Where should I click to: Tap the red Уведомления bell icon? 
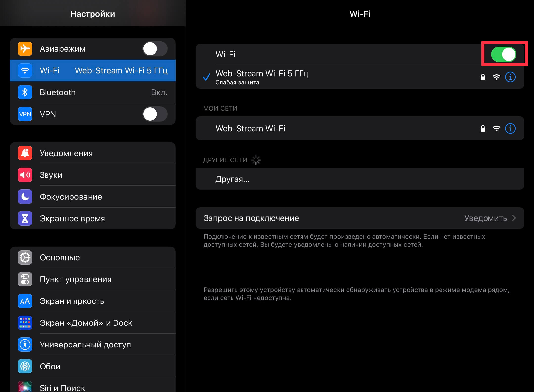(x=25, y=153)
